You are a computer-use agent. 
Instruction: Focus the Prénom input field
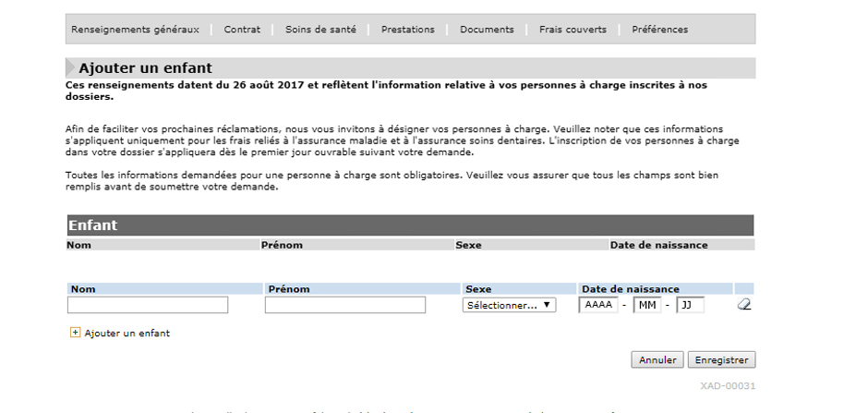pyautogui.click(x=344, y=305)
